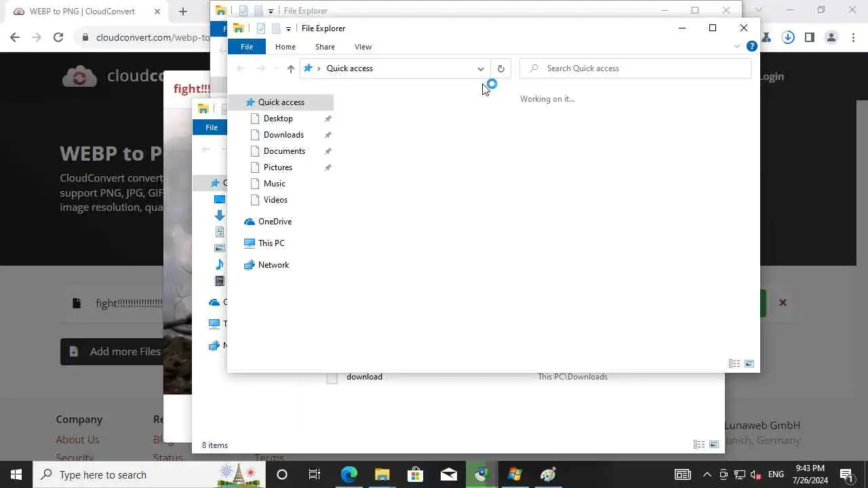Switch to the Share ribbon tab

(325, 47)
